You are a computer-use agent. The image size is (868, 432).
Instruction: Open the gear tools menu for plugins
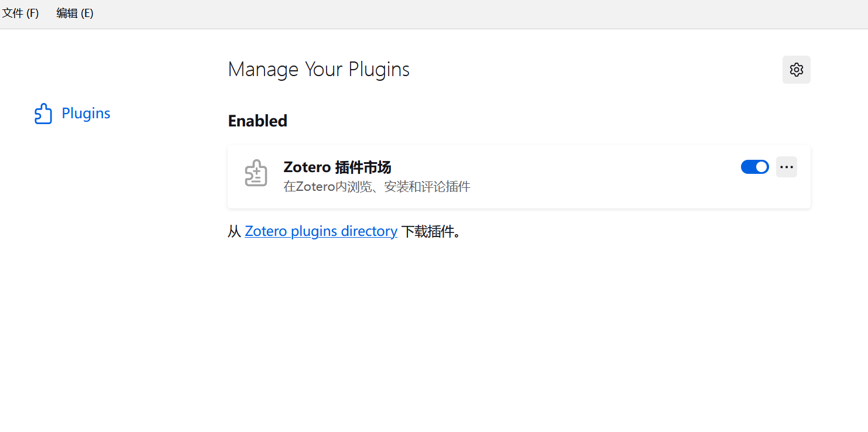coord(796,70)
